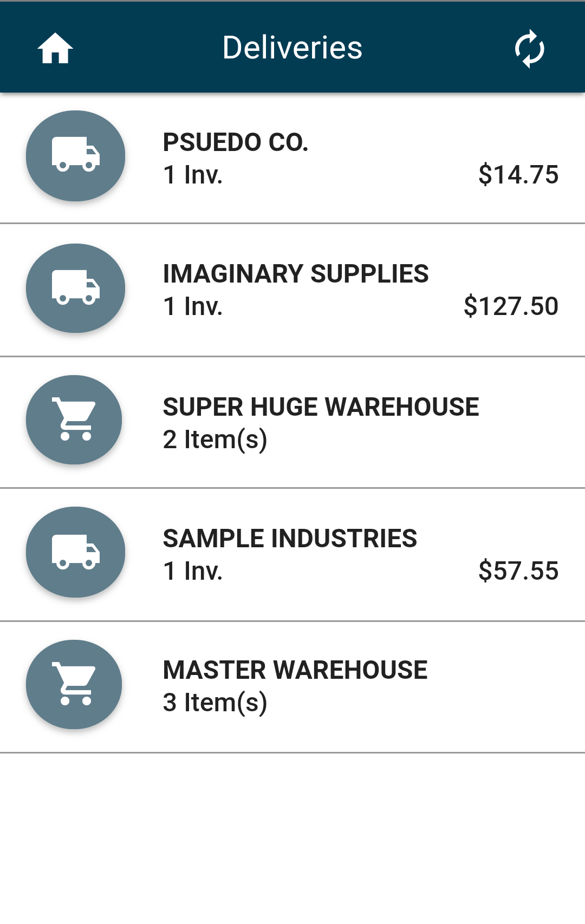Tap the truck icon for Psuedo Co.
The image size is (585, 924).
point(75,156)
